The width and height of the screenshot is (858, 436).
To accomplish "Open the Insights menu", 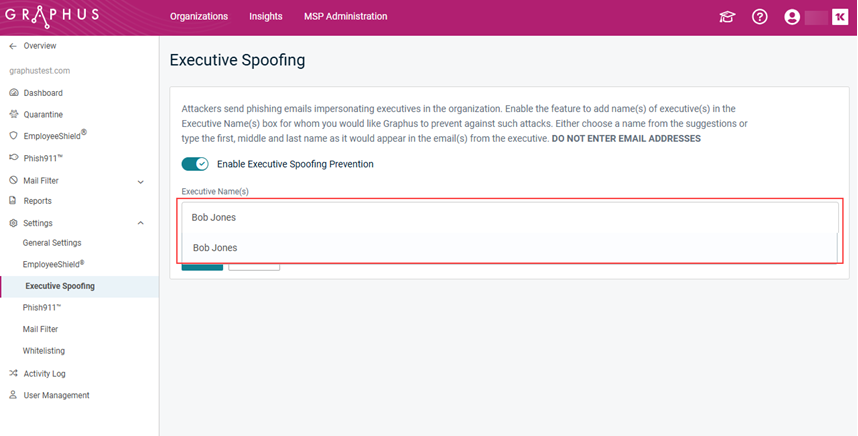I will click(x=266, y=16).
